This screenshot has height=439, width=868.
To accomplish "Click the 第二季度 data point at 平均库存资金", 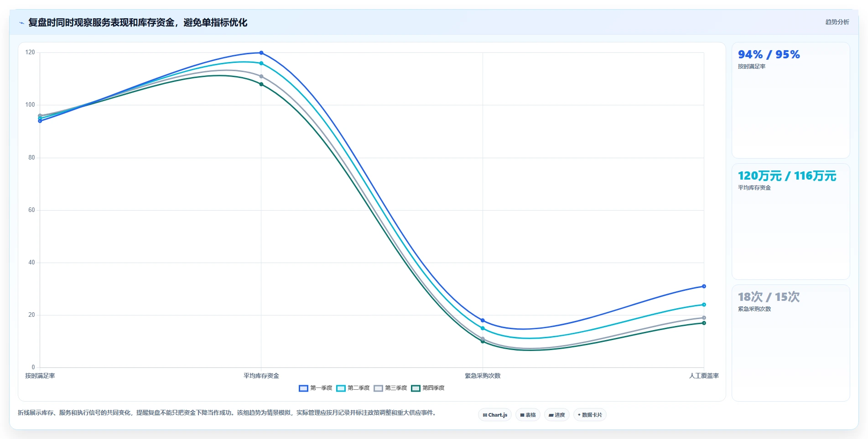I will pyautogui.click(x=261, y=63).
